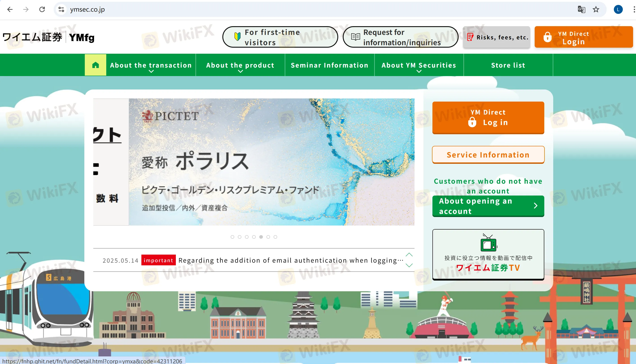Image resolution: width=636 pixels, height=364 pixels.
Task: Click the red important news tag
Action: (158, 260)
